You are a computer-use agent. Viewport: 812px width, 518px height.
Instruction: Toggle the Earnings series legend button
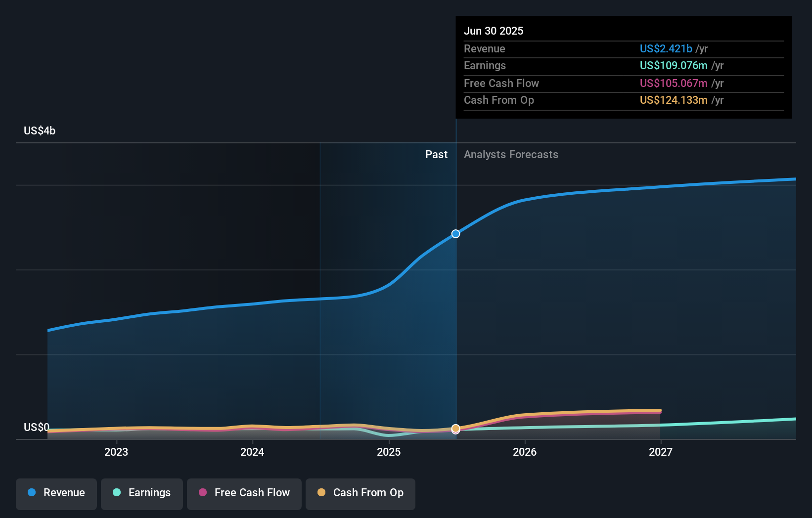click(142, 493)
